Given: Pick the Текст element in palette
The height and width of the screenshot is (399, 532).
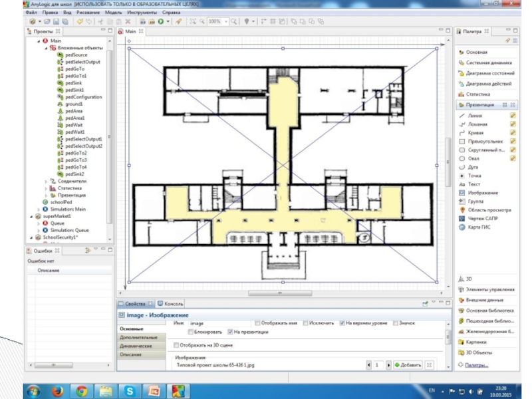Looking at the screenshot, I should [x=473, y=184].
